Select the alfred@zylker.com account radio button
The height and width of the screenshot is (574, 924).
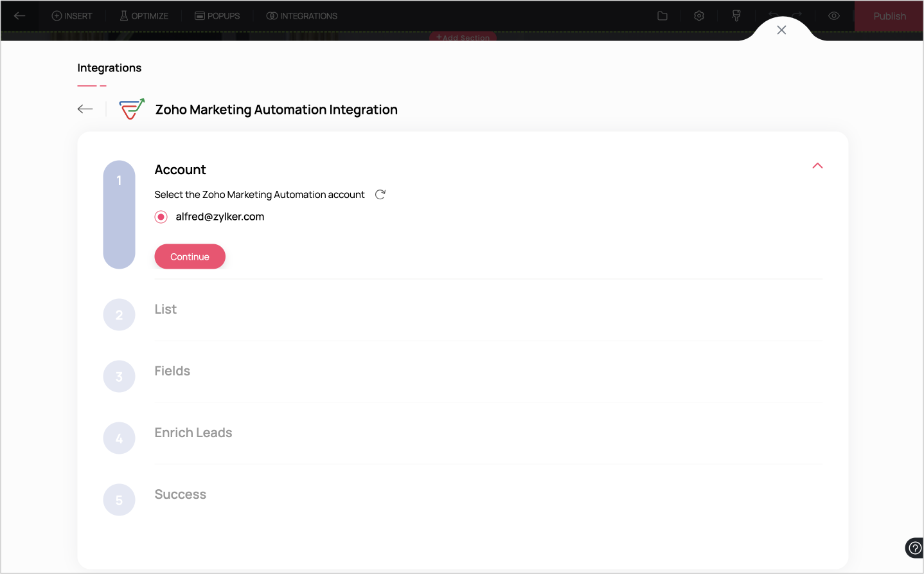point(161,217)
